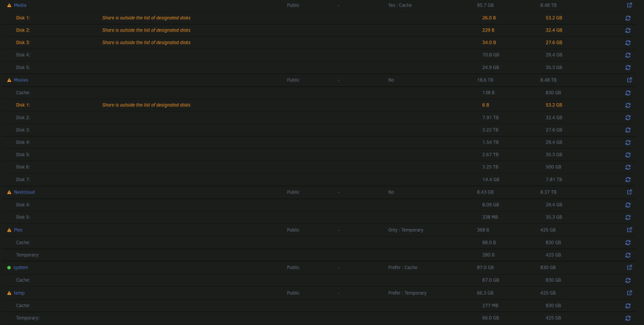Click the warning icon beside Media
The height and width of the screenshot is (325, 644).
click(9, 5)
